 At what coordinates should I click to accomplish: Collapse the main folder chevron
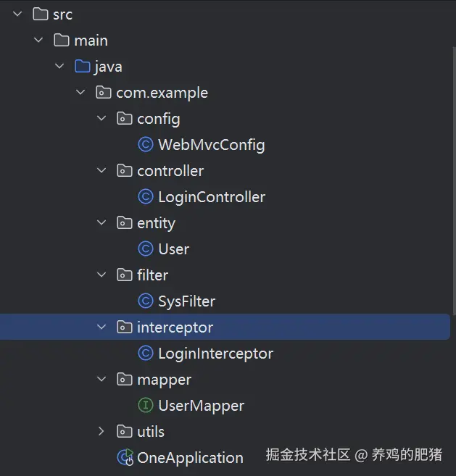coord(38,41)
